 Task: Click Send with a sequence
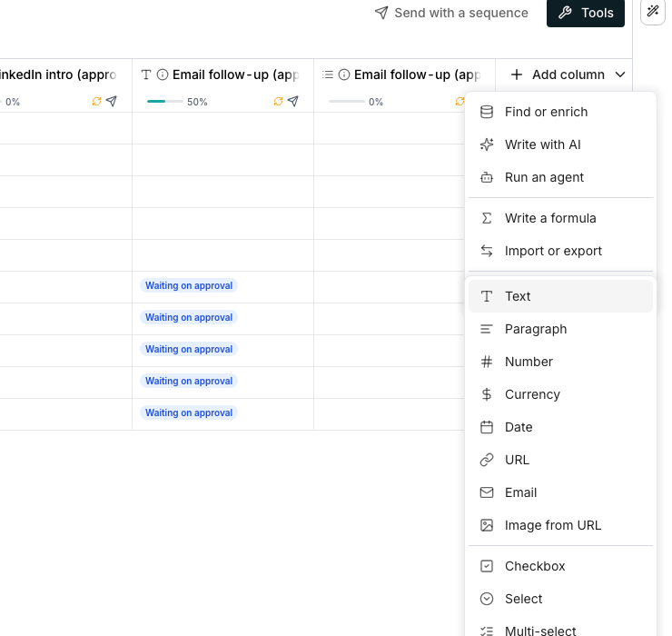[x=451, y=13]
